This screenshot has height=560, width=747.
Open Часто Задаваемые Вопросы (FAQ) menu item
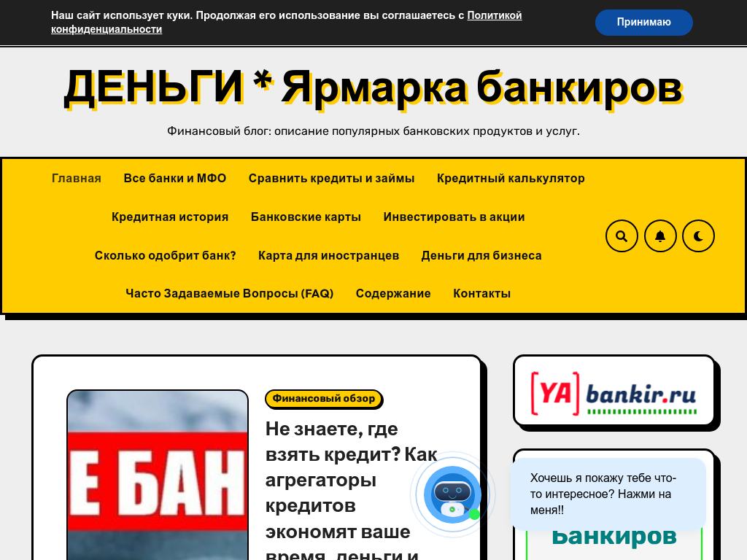coord(230,293)
